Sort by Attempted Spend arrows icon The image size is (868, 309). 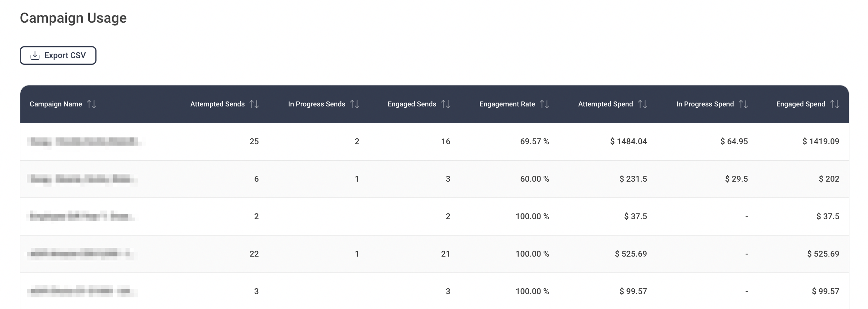642,104
